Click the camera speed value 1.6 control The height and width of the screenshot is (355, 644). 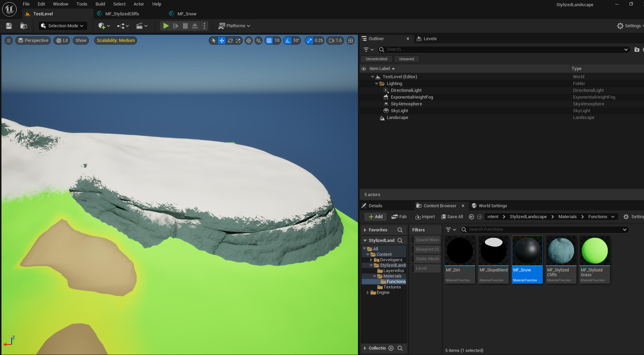pos(335,40)
